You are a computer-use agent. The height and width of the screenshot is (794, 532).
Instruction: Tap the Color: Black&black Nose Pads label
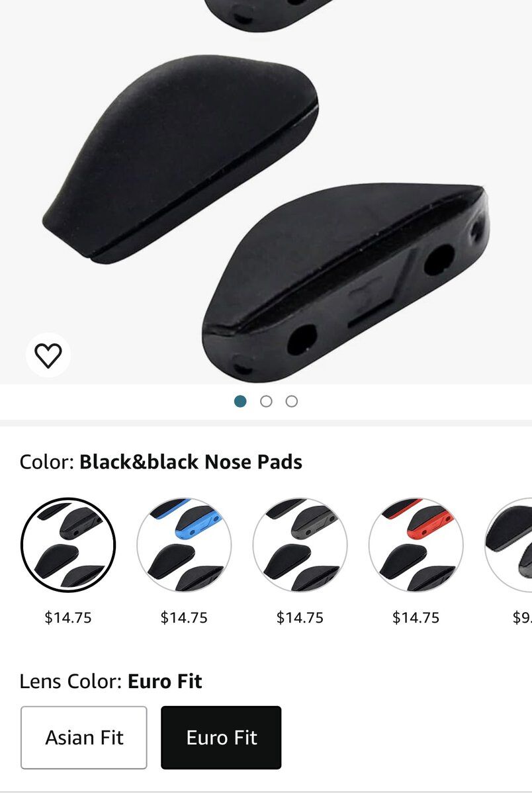[161, 462]
